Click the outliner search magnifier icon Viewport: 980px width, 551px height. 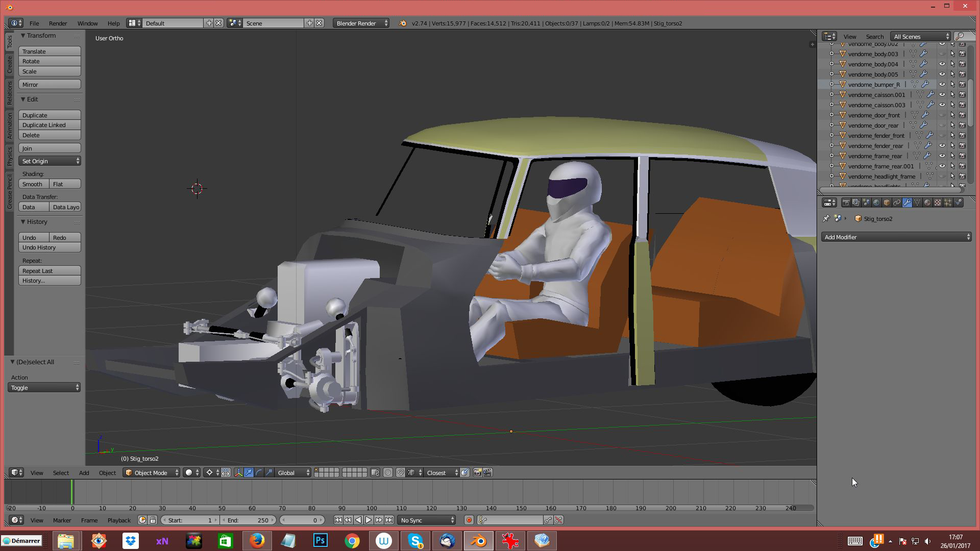pyautogui.click(x=960, y=36)
